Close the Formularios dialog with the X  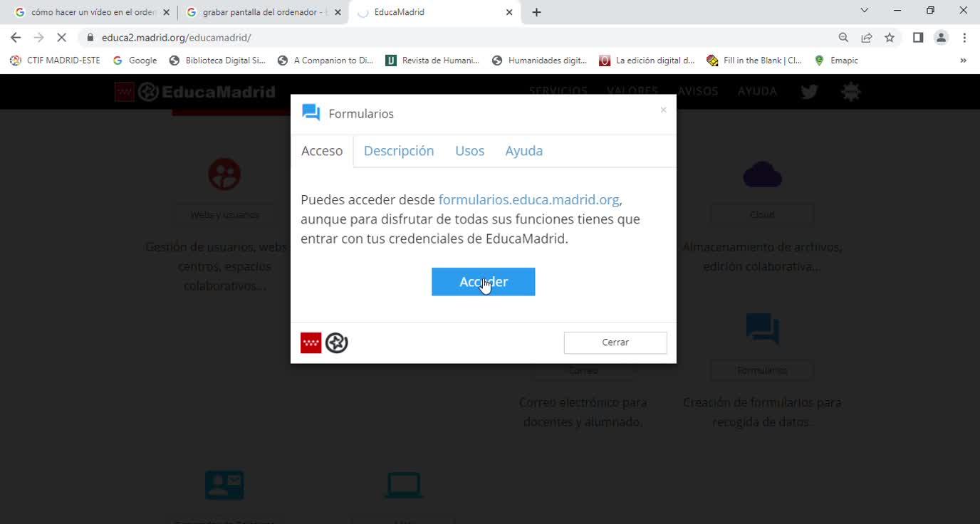(663, 110)
